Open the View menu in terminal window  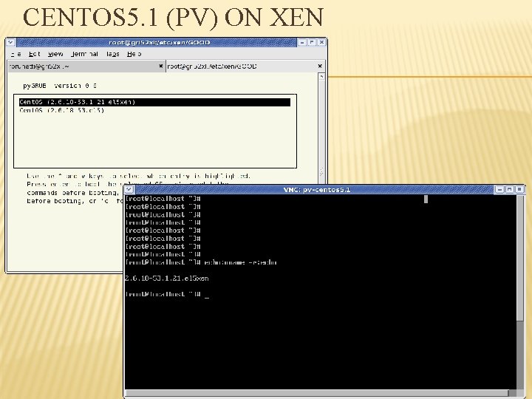pos(55,54)
